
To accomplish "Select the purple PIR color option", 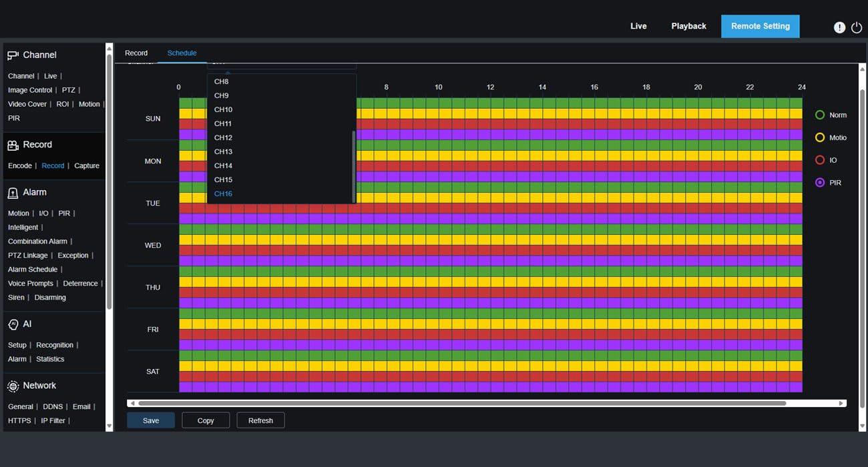I will click(820, 183).
